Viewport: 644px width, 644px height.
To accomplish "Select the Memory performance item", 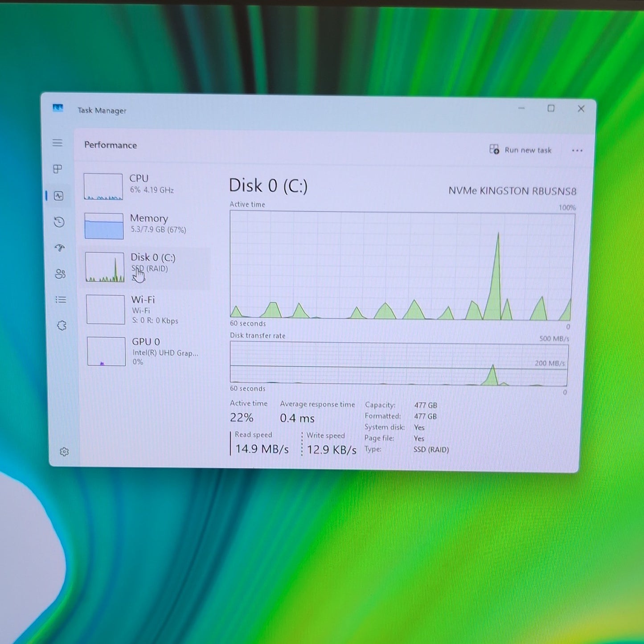I will (x=144, y=226).
